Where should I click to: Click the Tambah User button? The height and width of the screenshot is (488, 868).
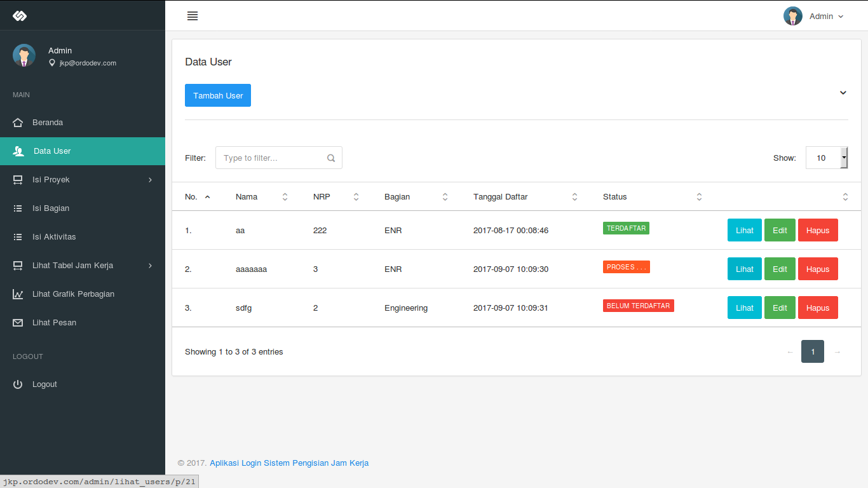(218, 95)
